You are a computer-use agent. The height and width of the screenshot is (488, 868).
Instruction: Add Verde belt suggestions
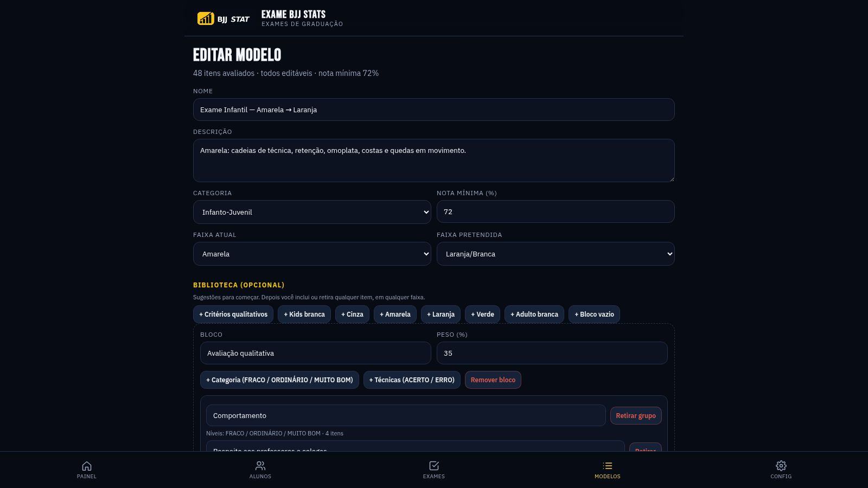482,314
